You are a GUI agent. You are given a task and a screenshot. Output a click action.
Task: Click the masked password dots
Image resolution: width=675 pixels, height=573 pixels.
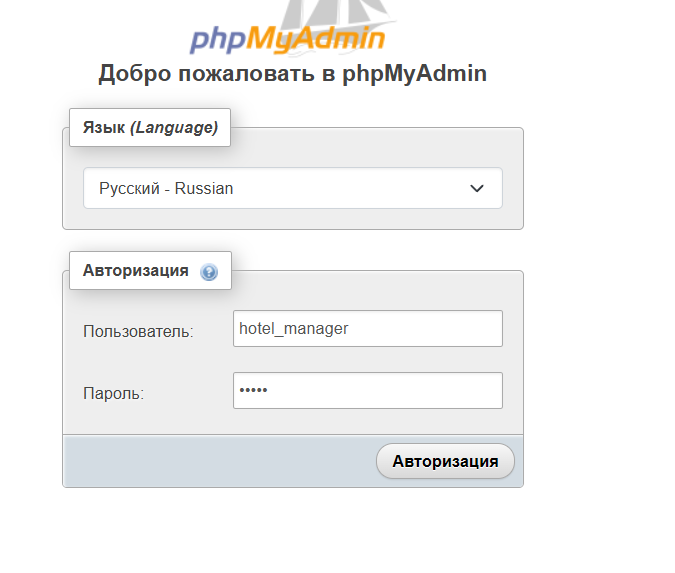[x=254, y=390]
